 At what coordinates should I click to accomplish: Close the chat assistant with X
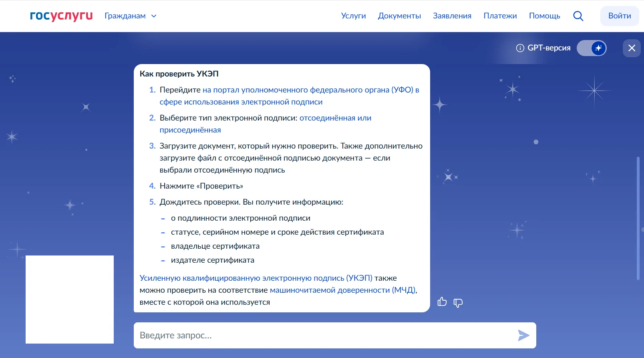coord(632,48)
